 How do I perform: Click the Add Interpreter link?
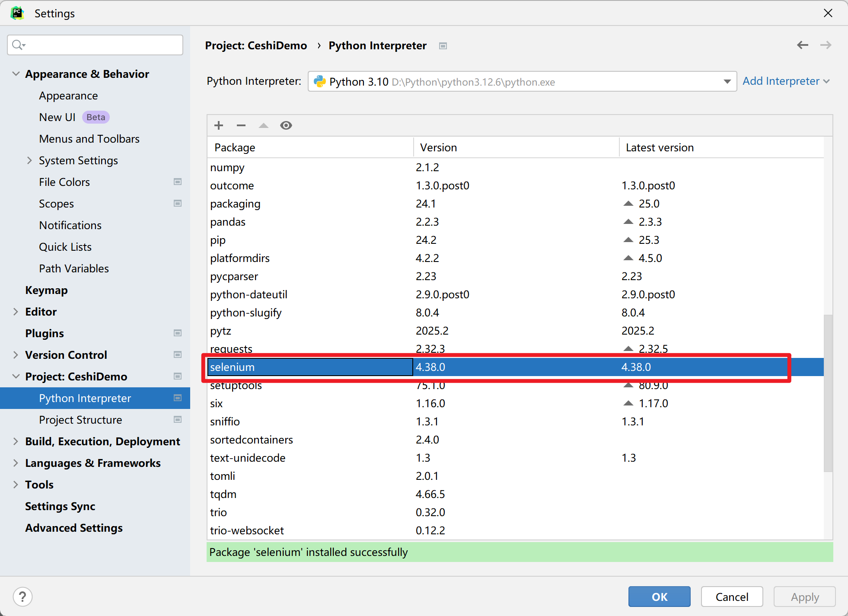[786, 81]
